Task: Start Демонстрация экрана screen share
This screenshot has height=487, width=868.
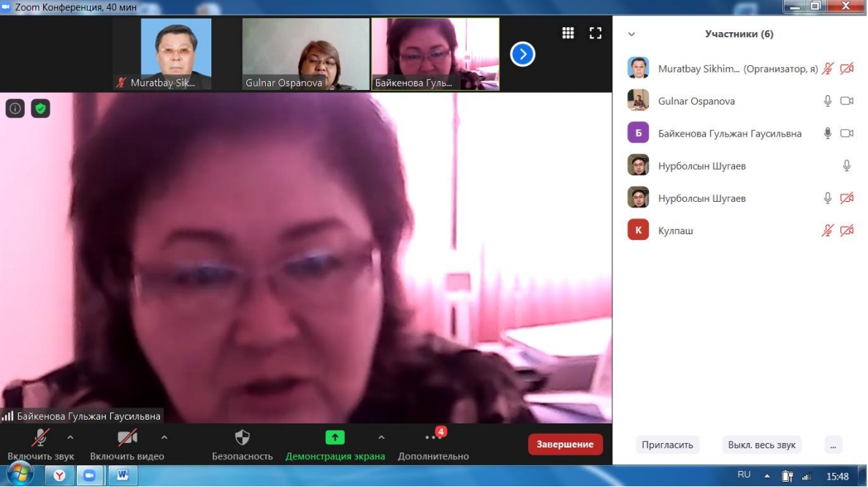Action: click(335, 438)
